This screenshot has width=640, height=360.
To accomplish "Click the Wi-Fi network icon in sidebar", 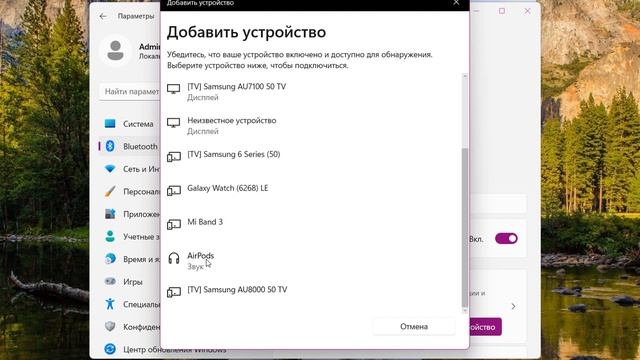I will 110,169.
